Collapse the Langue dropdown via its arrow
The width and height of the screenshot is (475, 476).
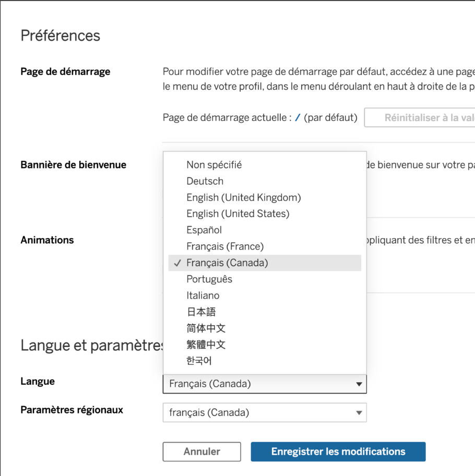(x=359, y=384)
